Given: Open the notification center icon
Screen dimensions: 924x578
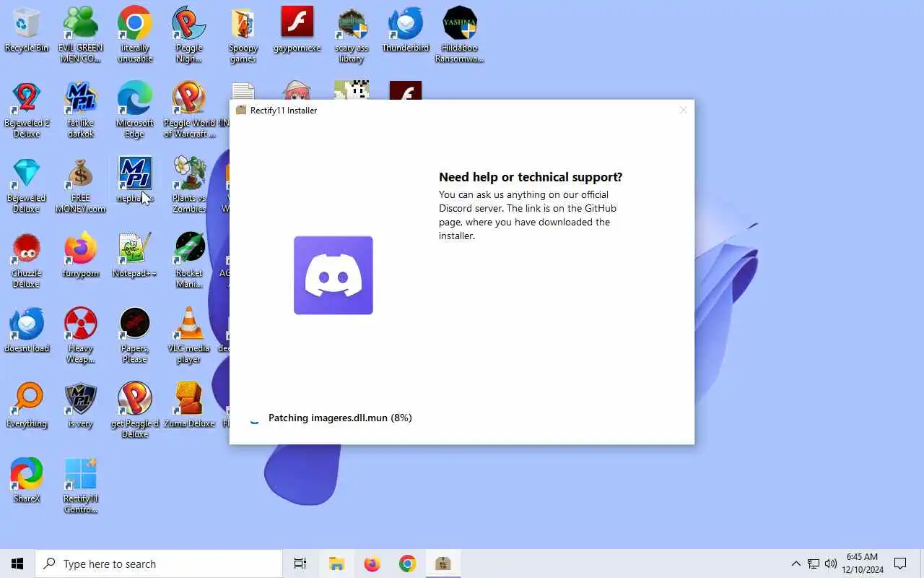Looking at the screenshot, I should pyautogui.click(x=900, y=564).
